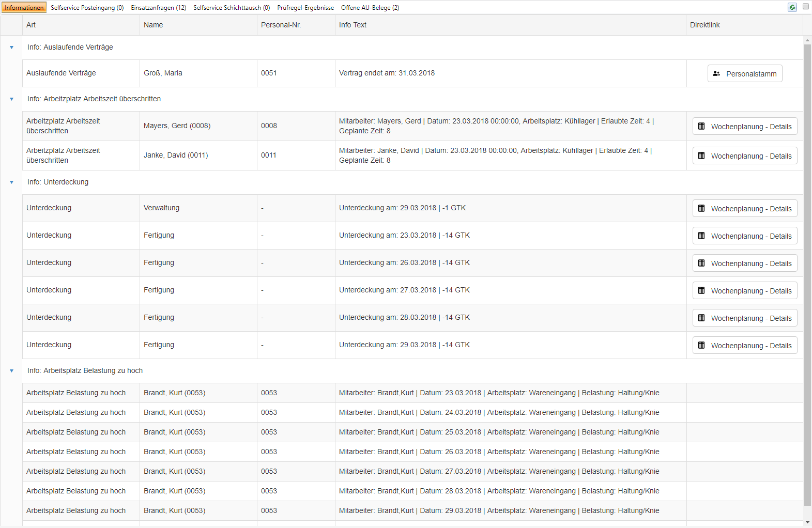
Task: Click calendar icon for Fertigung on 27.03.2018
Action: pyautogui.click(x=701, y=290)
